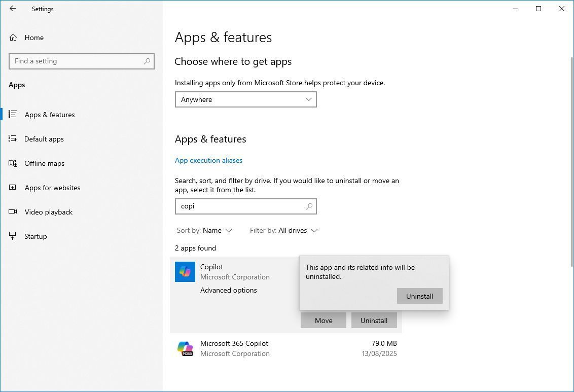Screen dimensions: 574x392
Task: Click the Video playback sidebar icon
Action: point(13,212)
